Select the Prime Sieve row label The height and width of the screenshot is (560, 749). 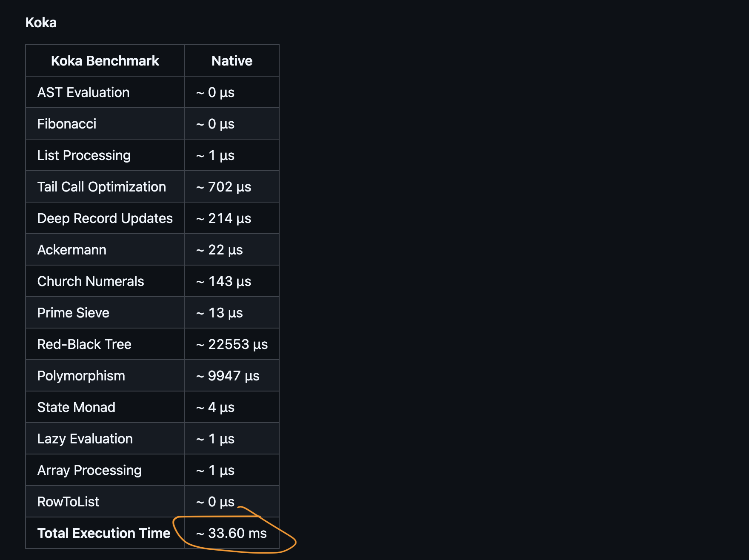point(73,313)
